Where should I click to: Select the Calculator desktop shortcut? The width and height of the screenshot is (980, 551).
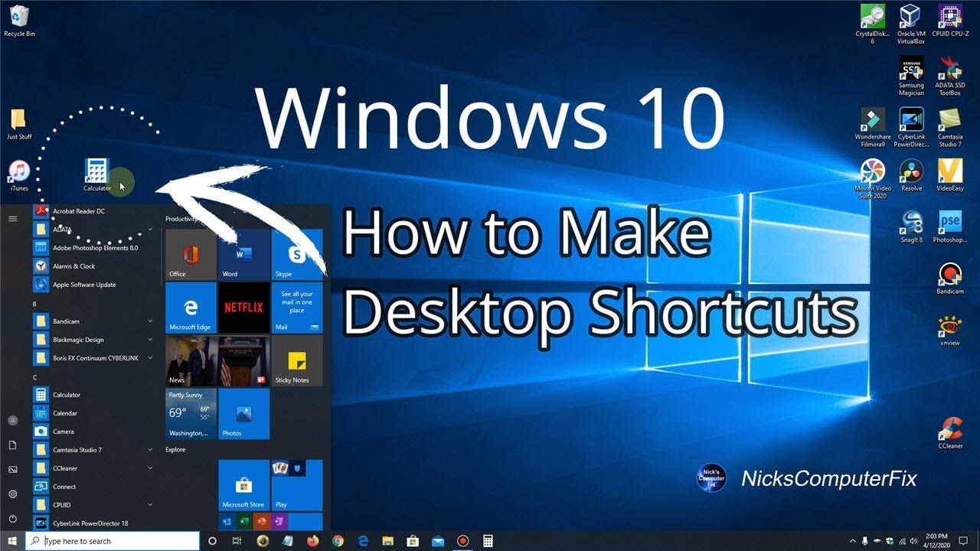97,175
